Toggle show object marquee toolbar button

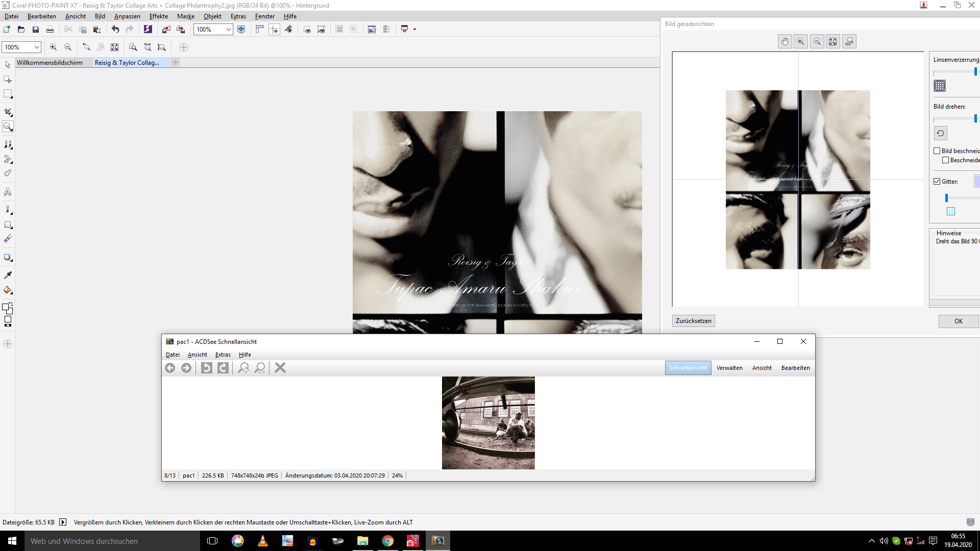[x=321, y=30]
